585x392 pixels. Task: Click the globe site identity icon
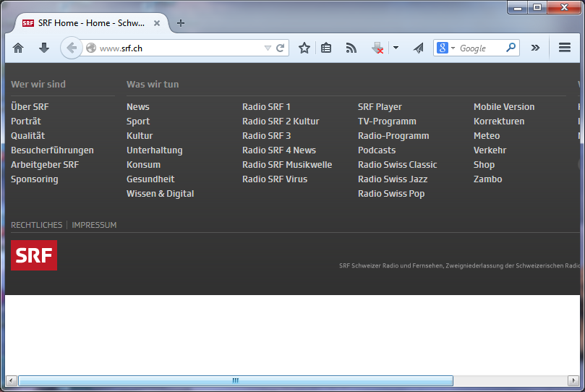point(91,48)
